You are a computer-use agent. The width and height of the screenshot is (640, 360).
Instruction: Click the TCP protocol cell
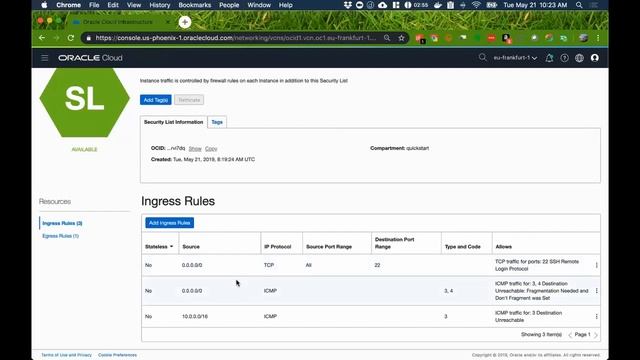point(269,265)
